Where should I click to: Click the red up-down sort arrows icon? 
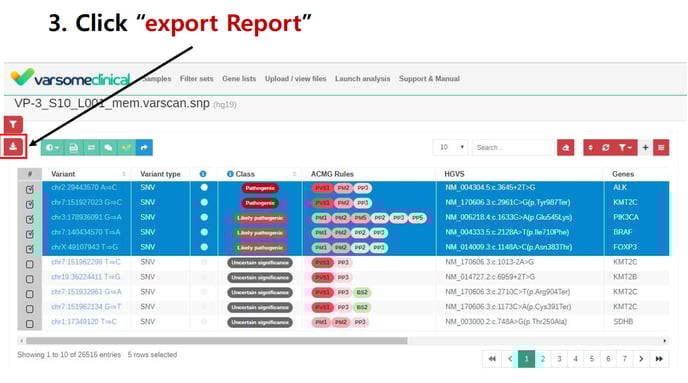[590, 147]
